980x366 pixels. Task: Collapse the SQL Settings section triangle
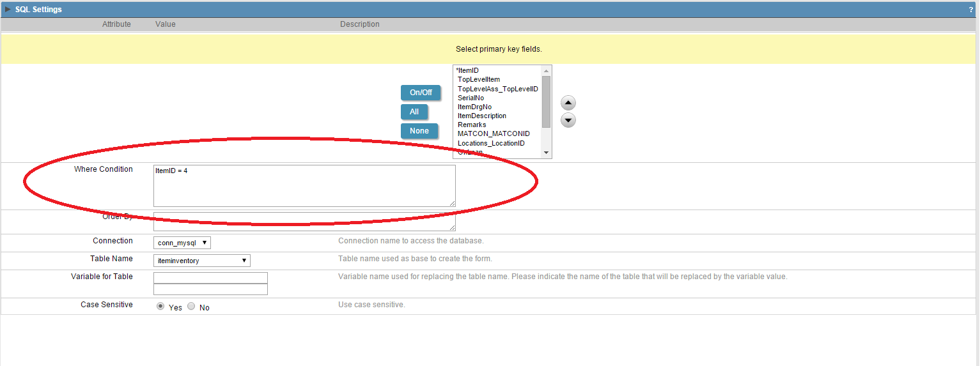tap(8, 10)
